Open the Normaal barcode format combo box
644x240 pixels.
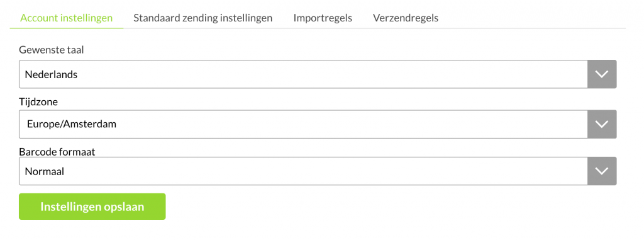(318, 171)
